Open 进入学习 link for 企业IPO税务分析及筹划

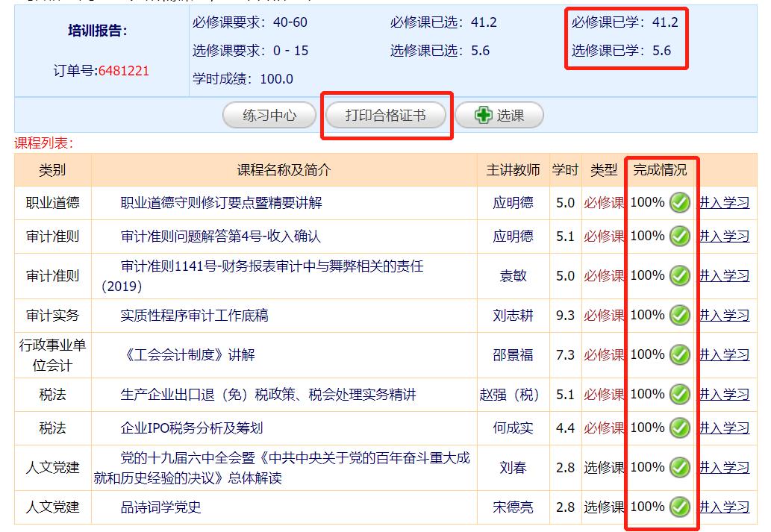(x=724, y=428)
